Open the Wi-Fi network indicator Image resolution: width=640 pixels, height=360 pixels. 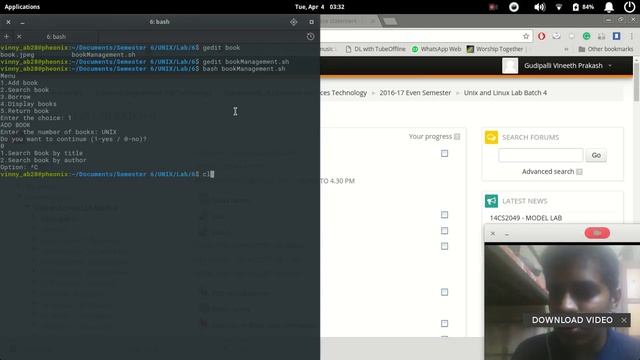(559, 7)
